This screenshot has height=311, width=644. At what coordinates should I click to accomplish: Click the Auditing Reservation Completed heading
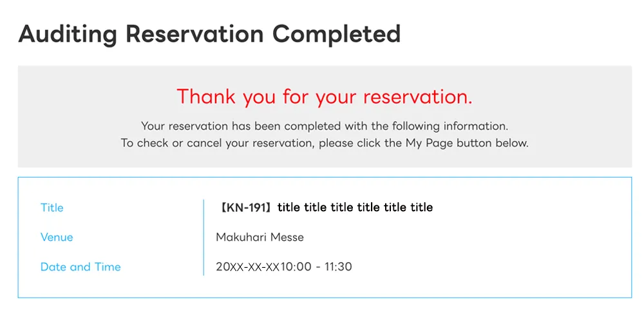tap(209, 33)
